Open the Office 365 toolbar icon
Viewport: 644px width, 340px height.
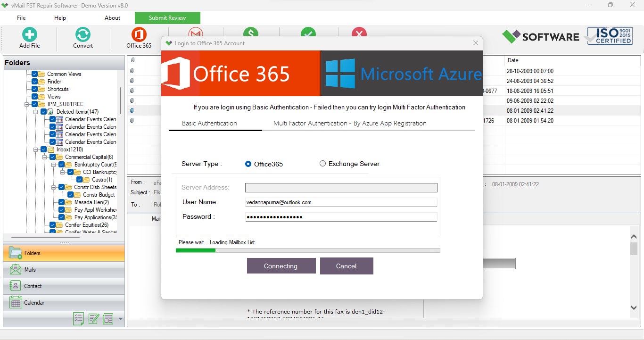[x=139, y=34]
